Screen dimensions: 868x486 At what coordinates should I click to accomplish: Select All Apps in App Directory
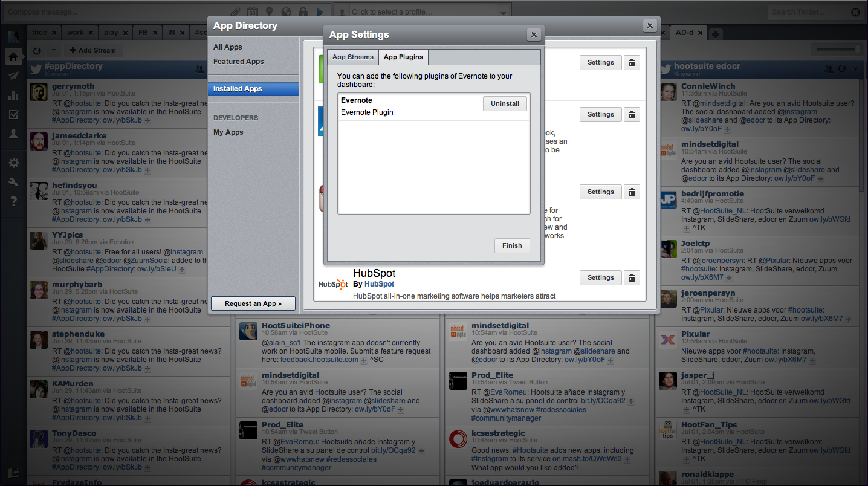coord(228,47)
